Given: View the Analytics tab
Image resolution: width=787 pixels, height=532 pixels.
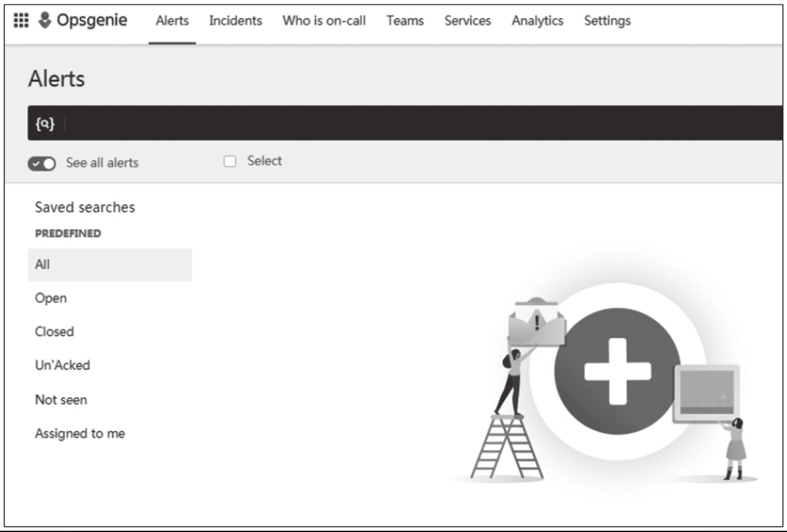Looking at the screenshot, I should pos(538,21).
